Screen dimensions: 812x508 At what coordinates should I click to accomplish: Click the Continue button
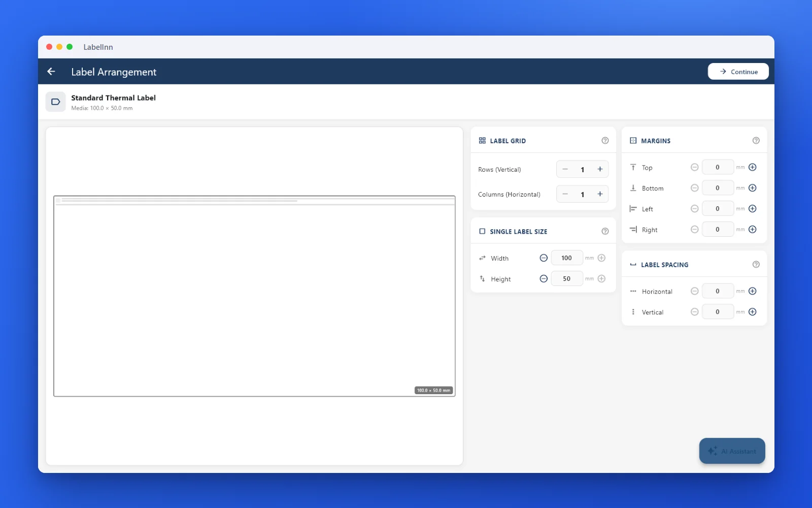coord(738,72)
